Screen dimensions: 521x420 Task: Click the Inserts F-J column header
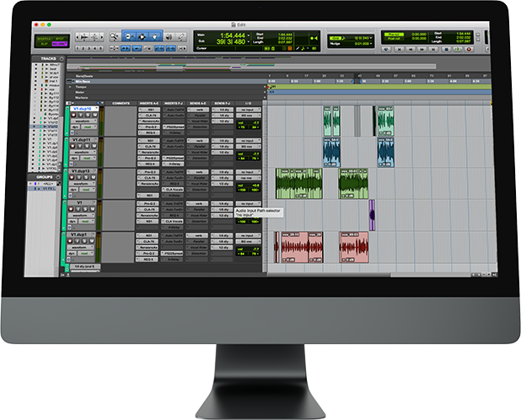click(174, 104)
